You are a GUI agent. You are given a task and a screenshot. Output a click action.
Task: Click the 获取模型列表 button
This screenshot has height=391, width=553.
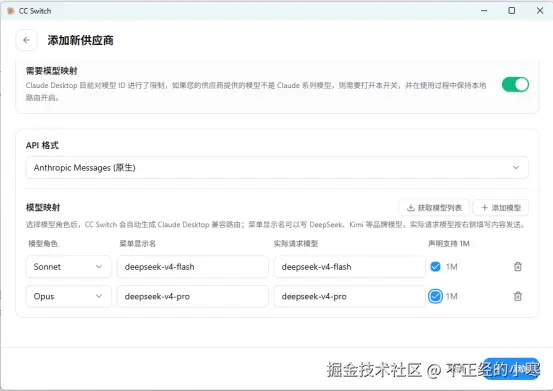[x=434, y=208]
